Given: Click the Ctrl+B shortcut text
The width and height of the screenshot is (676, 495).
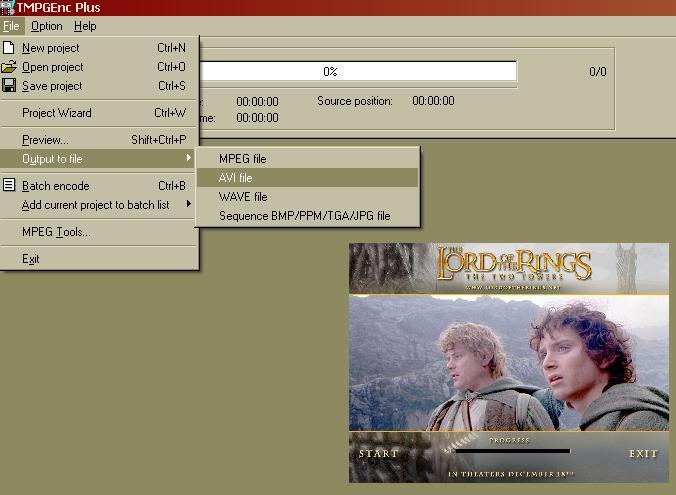Looking at the screenshot, I should tap(172, 186).
